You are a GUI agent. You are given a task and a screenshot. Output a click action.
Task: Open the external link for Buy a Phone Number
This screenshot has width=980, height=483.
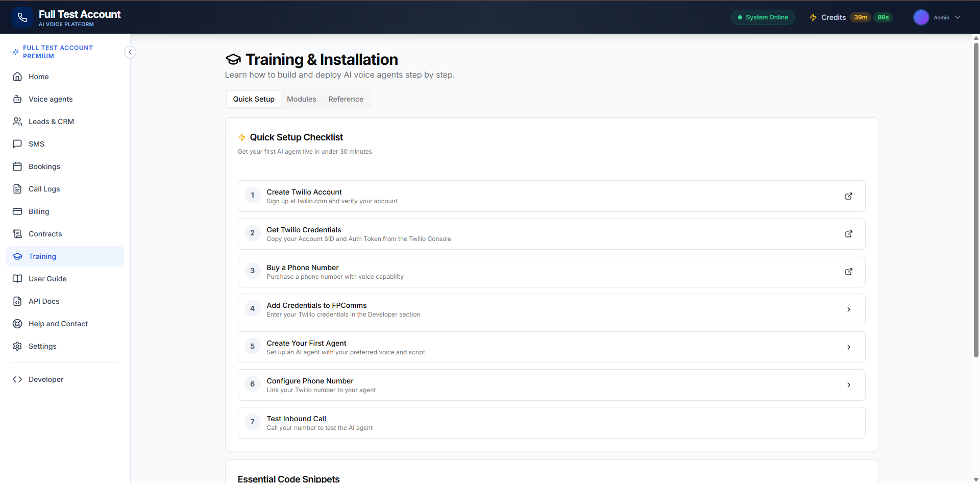849,272
